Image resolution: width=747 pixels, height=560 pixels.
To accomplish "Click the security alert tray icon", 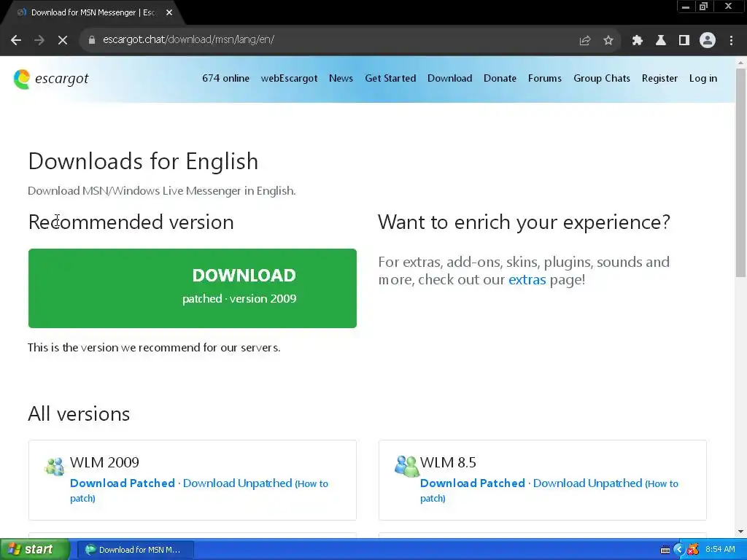I will (x=693, y=550).
